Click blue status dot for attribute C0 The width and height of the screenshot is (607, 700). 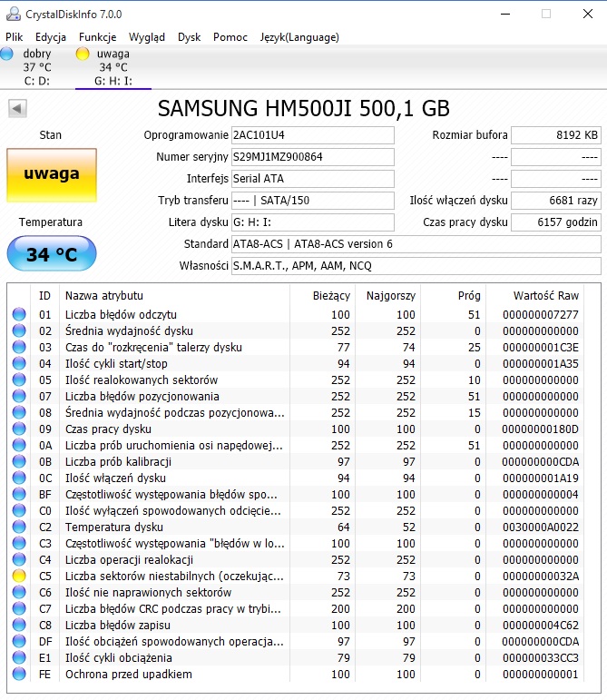(19, 510)
